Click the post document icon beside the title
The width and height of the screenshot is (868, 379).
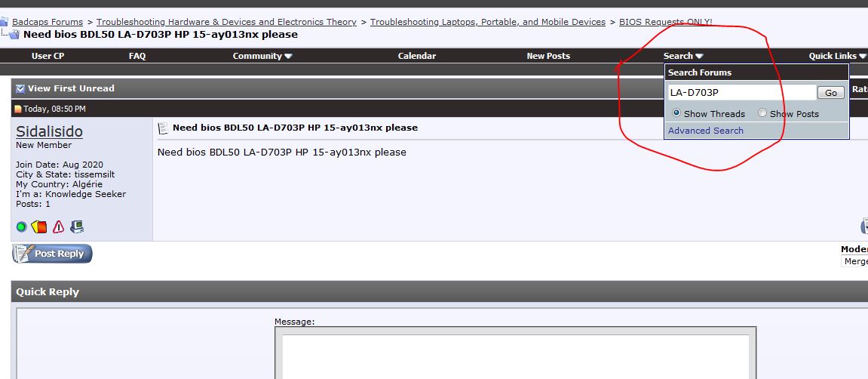click(163, 128)
